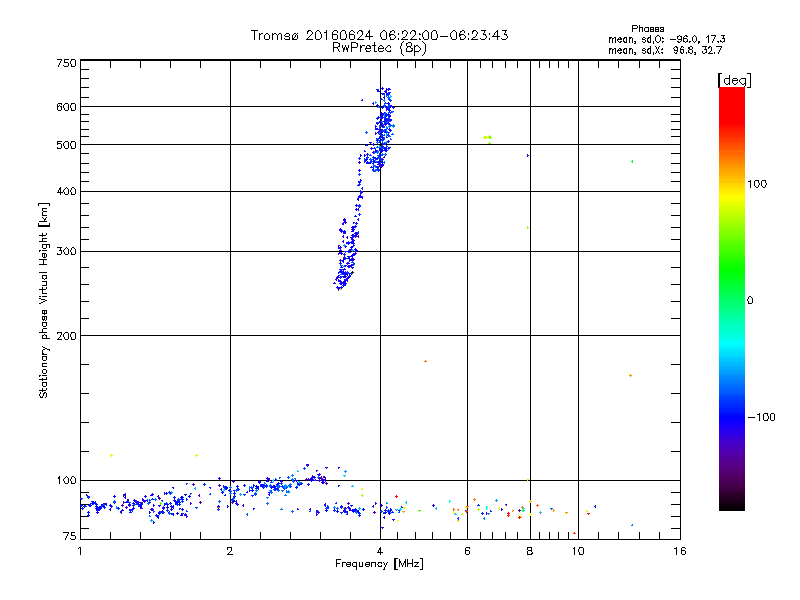The height and width of the screenshot is (600, 800).
Task: Click the x-axis tick label "16"
Action: coord(680,551)
